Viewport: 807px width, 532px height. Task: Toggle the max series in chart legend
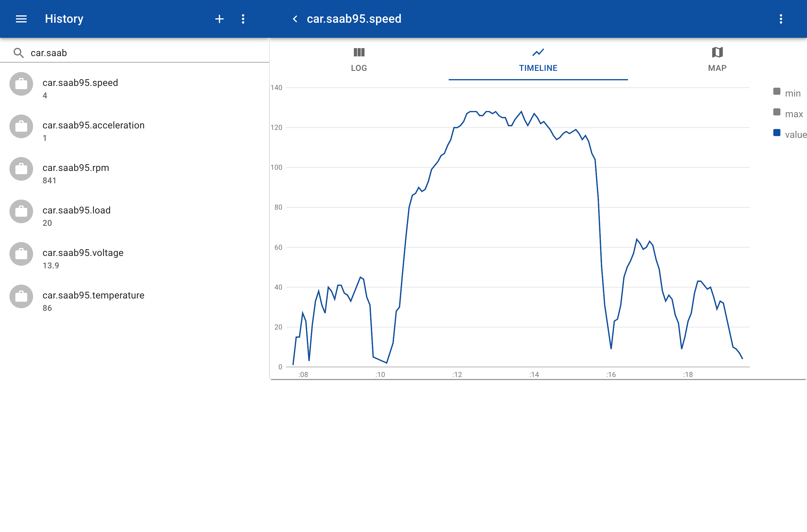click(x=788, y=114)
